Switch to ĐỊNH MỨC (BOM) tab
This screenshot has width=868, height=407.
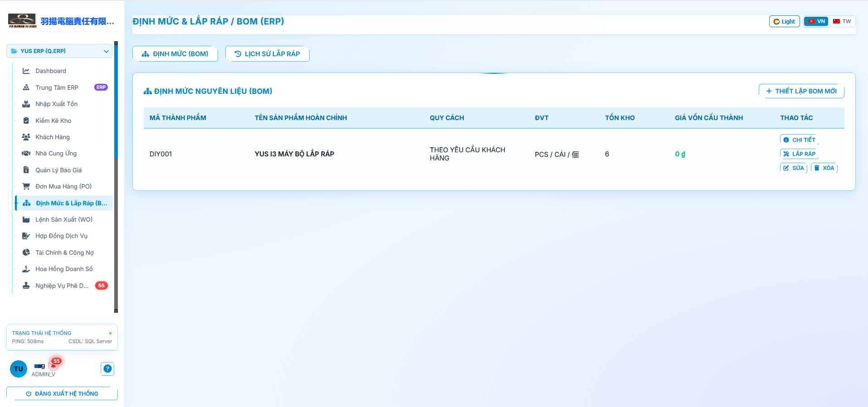[x=175, y=54]
